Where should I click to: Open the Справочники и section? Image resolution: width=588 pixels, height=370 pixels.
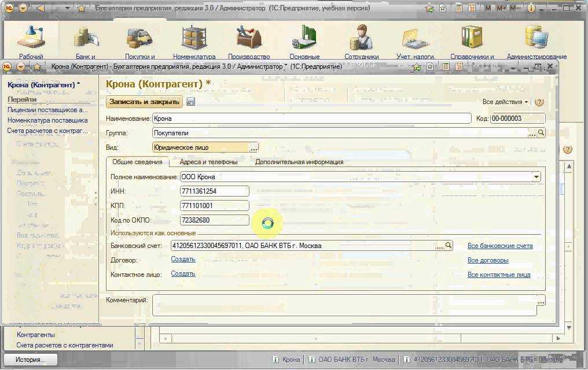(472, 42)
